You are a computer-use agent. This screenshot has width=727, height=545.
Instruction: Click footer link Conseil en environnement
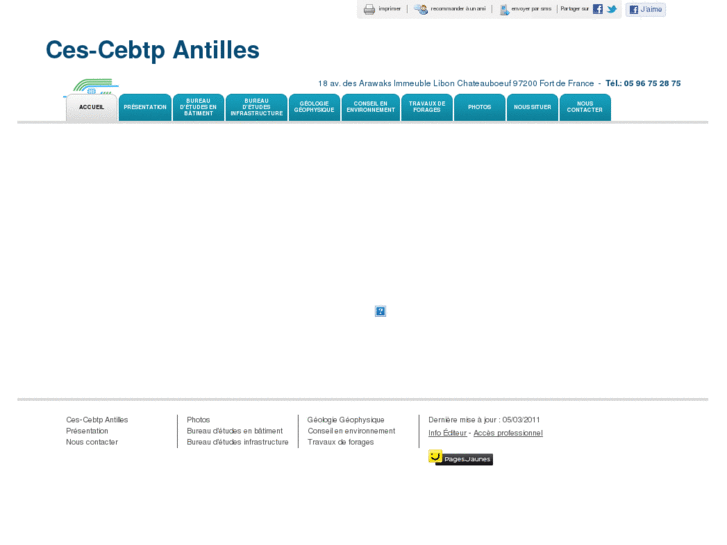(x=351, y=431)
